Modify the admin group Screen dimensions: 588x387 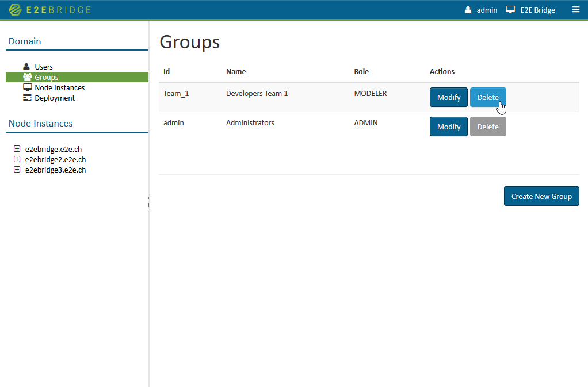pyautogui.click(x=448, y=126)
